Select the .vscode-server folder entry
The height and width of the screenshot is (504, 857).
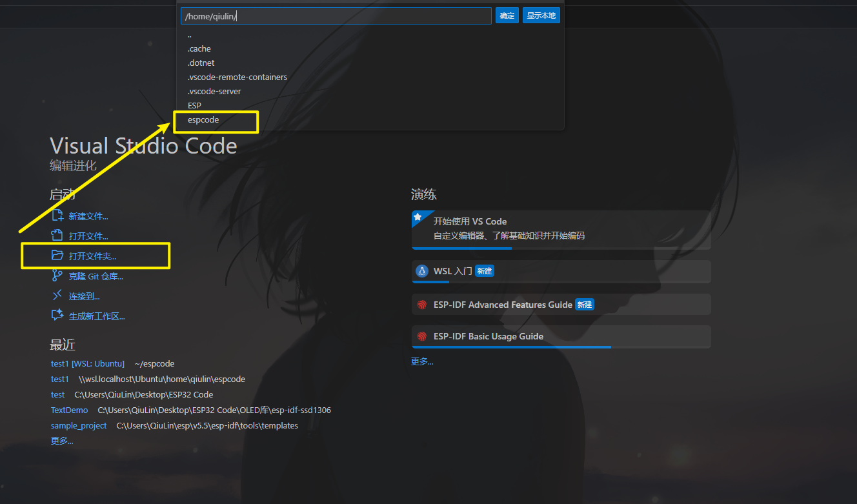tap(370, 92)
